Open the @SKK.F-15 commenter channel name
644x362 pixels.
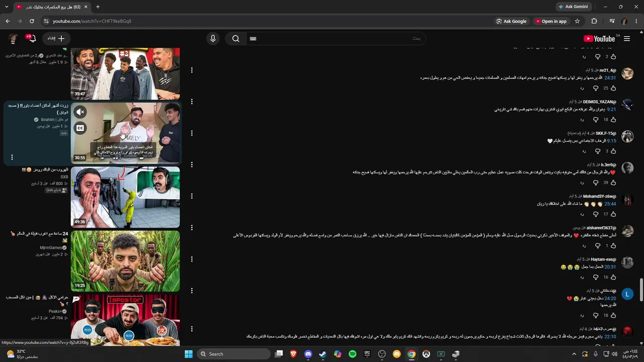pos(606,133)
